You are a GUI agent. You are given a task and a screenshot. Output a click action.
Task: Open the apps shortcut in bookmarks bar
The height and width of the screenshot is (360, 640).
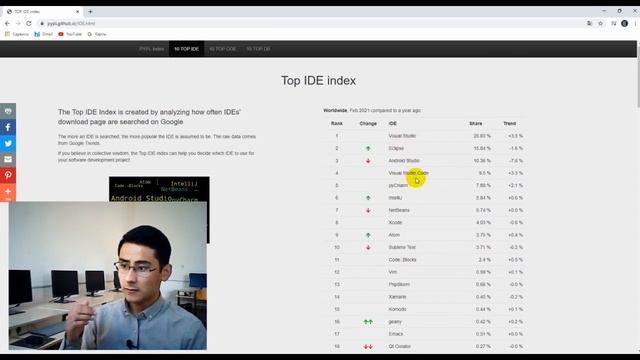point(17,34)
